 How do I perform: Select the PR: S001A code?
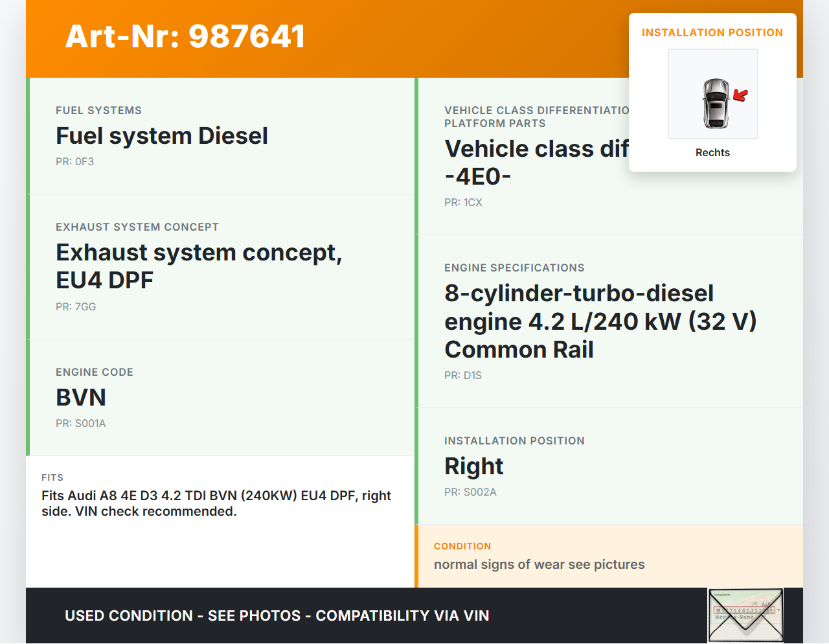(80, 423)
